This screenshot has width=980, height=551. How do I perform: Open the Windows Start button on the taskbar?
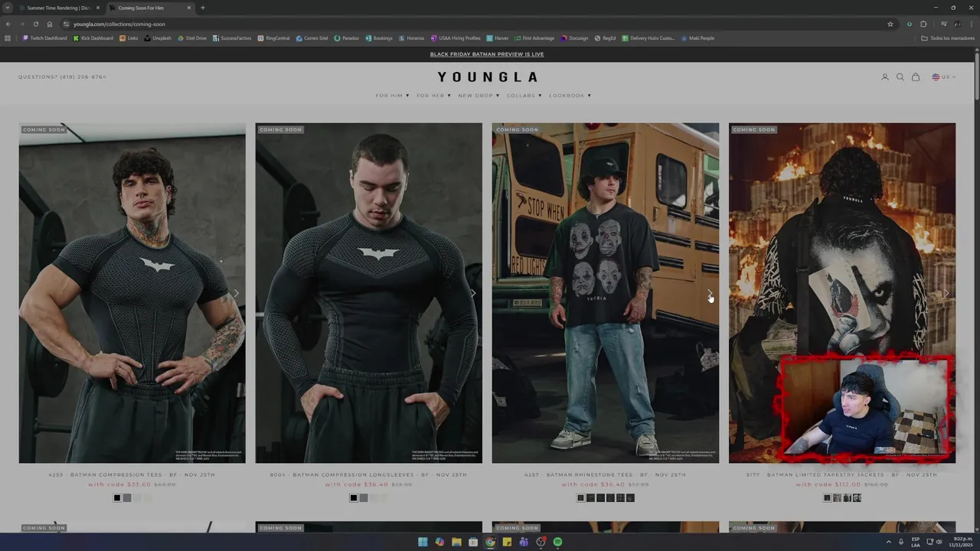(x=423, y=542)
